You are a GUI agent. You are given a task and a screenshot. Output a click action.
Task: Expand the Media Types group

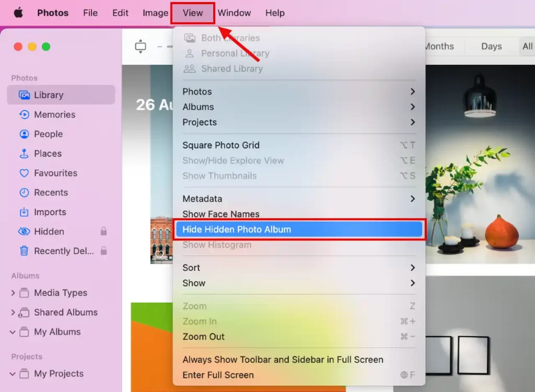pyautogui.click(x=13, y=293)
